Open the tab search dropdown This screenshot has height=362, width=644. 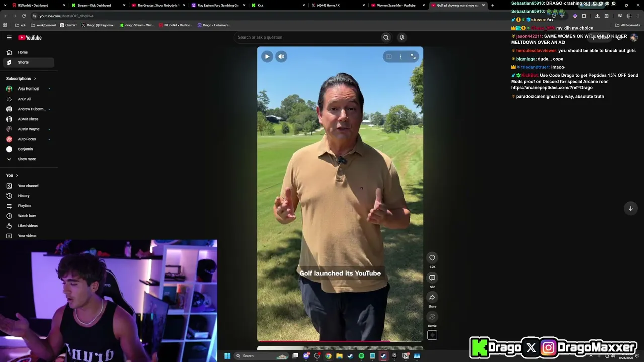(x=4, y=5)
